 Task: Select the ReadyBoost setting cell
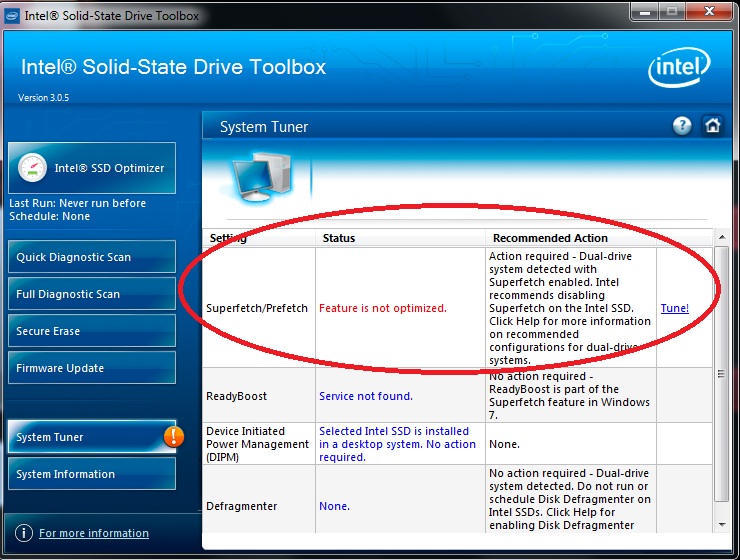(x=259, y=396)
